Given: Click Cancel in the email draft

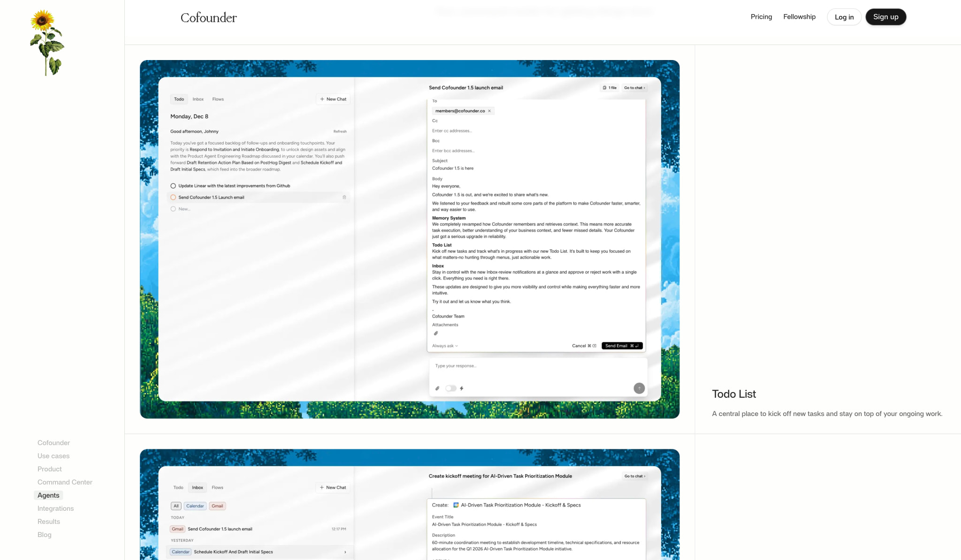Looking at the screenshot, I should [584, 346].
